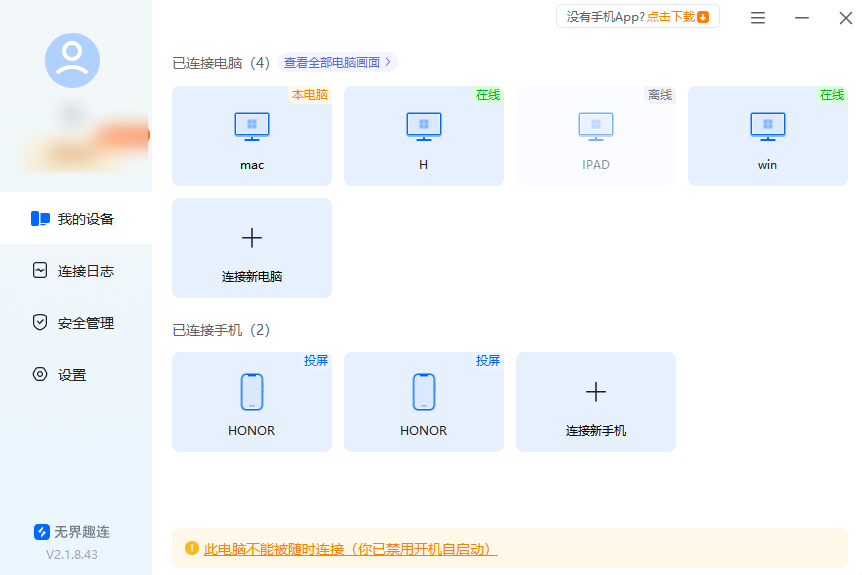Click the 在线 tag on win computer
This screenshot has width=862, height=575.
tap(832, 95)
